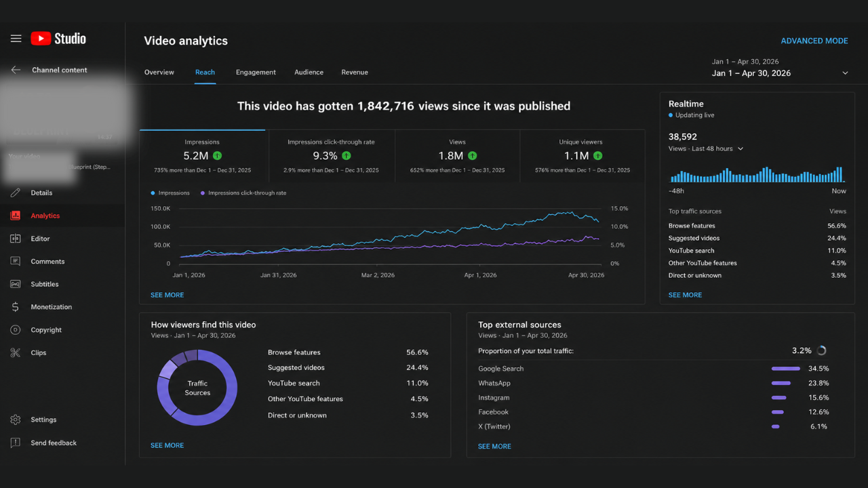Screen dimensions: 868x488
Task: Click green up arrow next to 1.1M
Action: (x=597, y=156)
